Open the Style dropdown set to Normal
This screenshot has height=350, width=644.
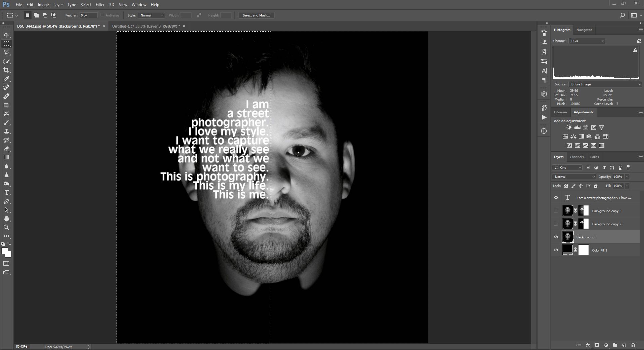(x=151, y=15)
